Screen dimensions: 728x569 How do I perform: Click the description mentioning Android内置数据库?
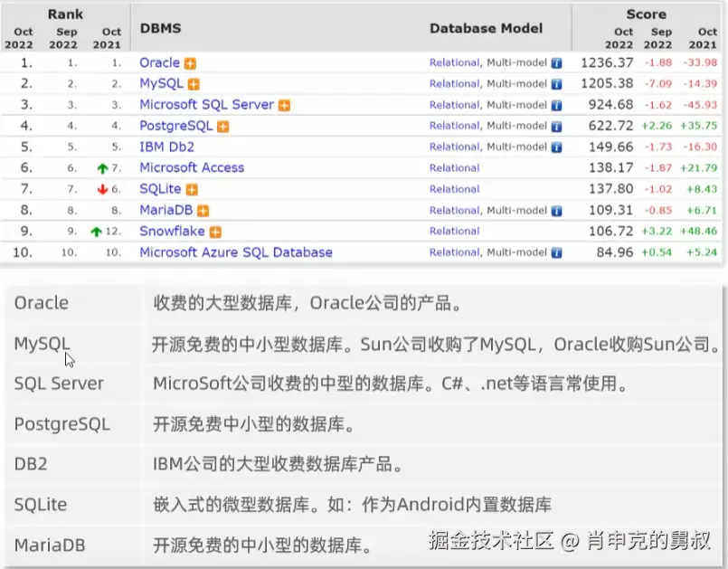(x=352, y=505)
